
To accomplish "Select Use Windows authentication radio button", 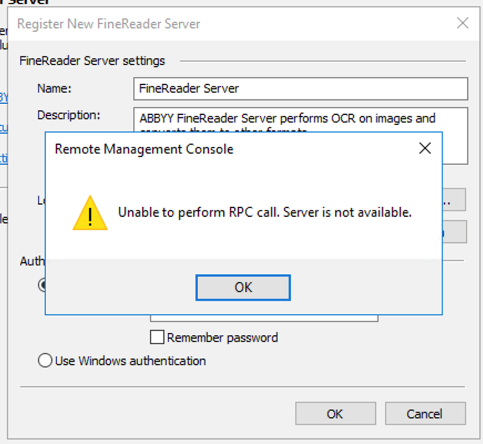I will [x=45, y=360].
